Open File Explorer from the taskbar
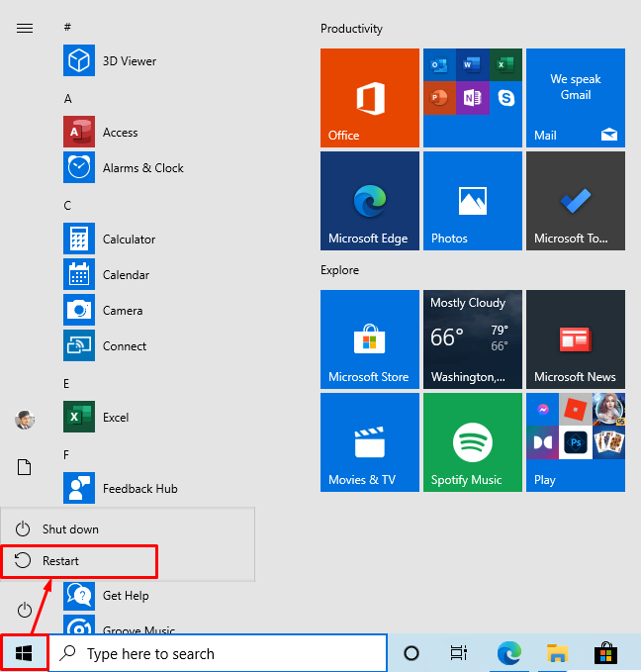 557,653
